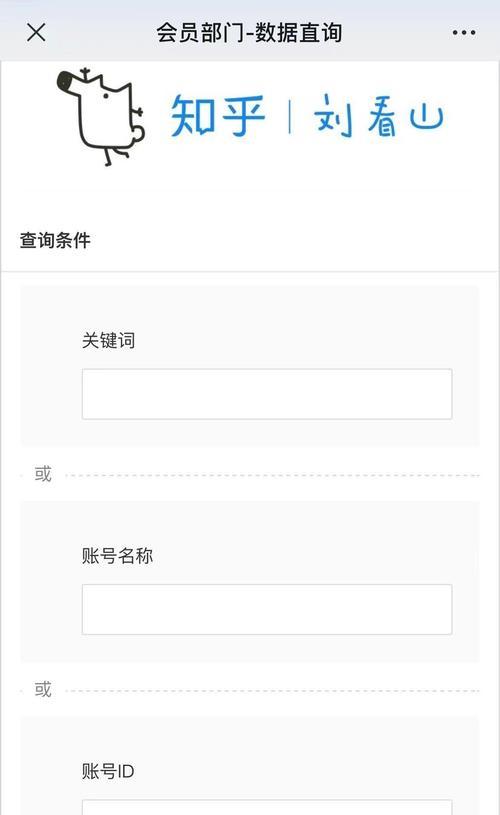Click the 账号名称 field label

coord(117,556)
